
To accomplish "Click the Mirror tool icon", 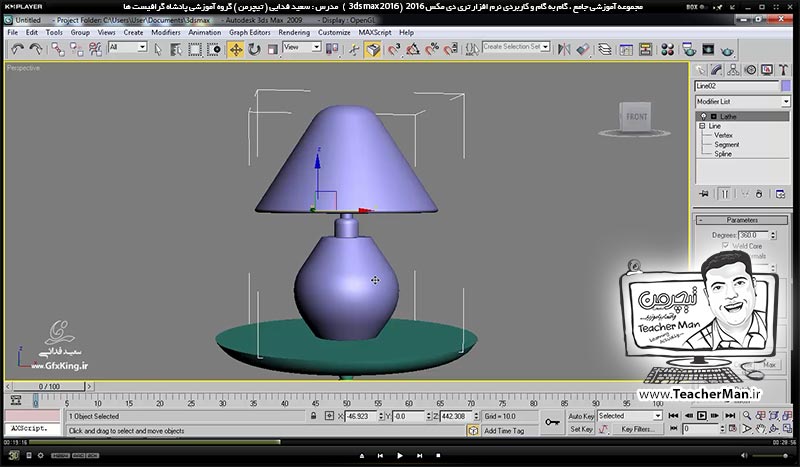I will coord(564,50).
